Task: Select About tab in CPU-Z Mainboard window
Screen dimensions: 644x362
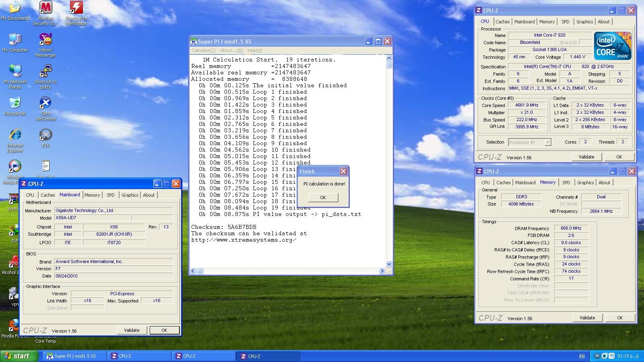Action: coord(149,195)
